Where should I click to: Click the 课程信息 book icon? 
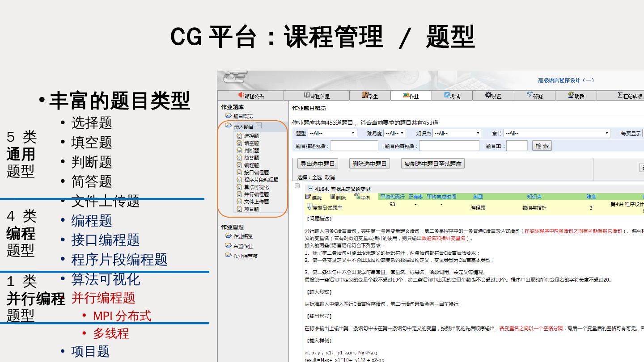307,95
